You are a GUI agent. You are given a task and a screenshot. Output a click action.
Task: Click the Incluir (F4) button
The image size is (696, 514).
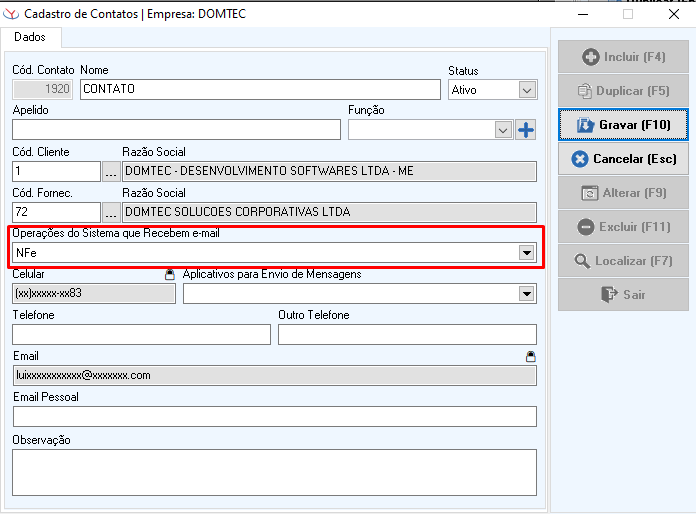click(x=623, y=57)
